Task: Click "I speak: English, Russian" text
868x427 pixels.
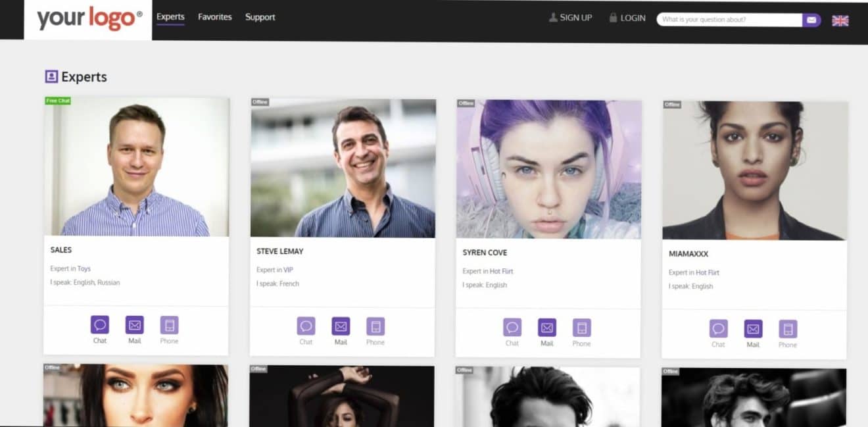Action: coord(85,283)
